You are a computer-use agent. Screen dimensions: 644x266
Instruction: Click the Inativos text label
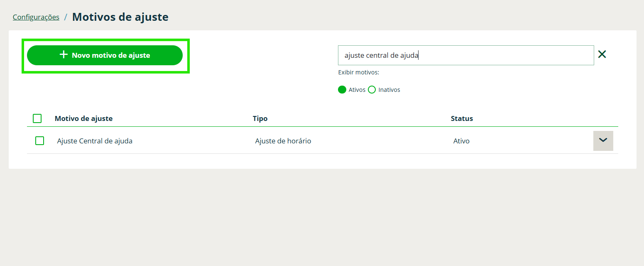pos(389,90)
